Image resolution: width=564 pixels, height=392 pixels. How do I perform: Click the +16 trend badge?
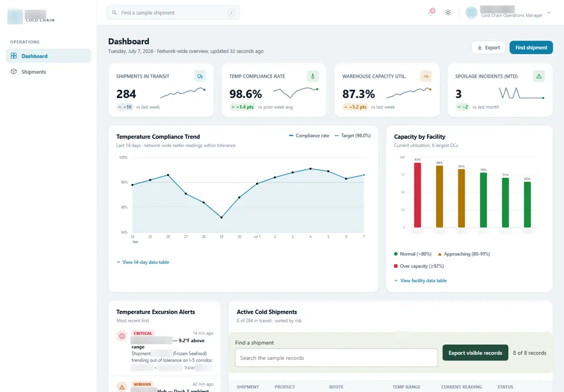(x=125, y=107)
